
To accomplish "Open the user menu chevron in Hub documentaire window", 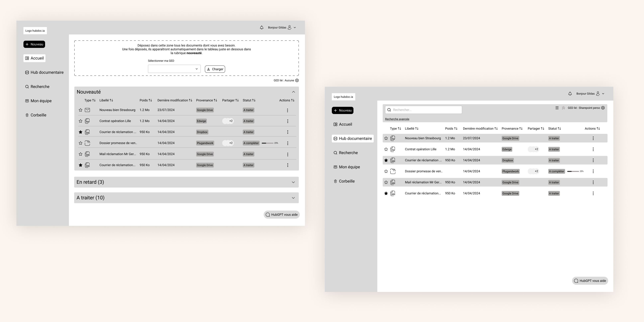I will click(603, 94).
